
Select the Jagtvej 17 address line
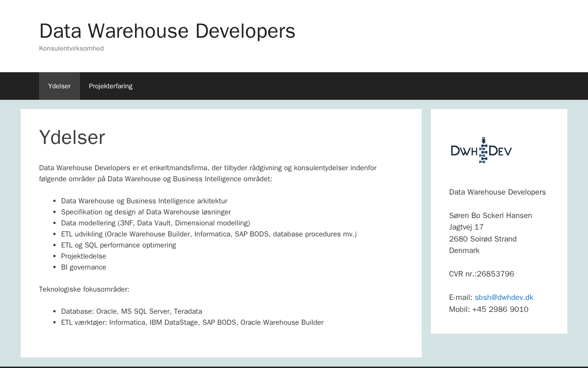466,227
